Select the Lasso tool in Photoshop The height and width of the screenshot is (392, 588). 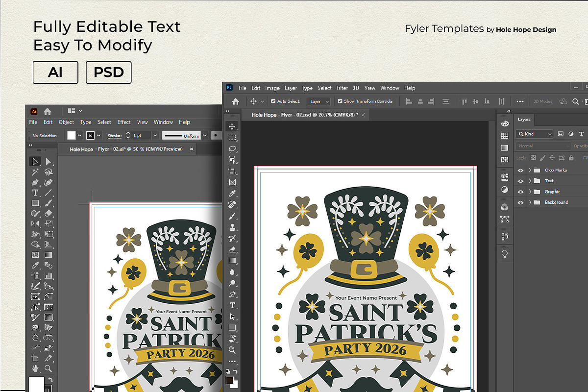click(232, 149)
